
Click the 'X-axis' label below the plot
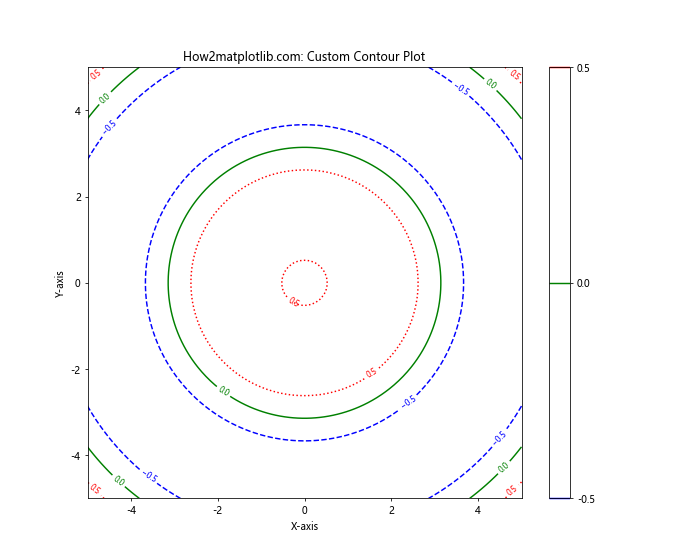pyautogui.click(x=304, y=526)
